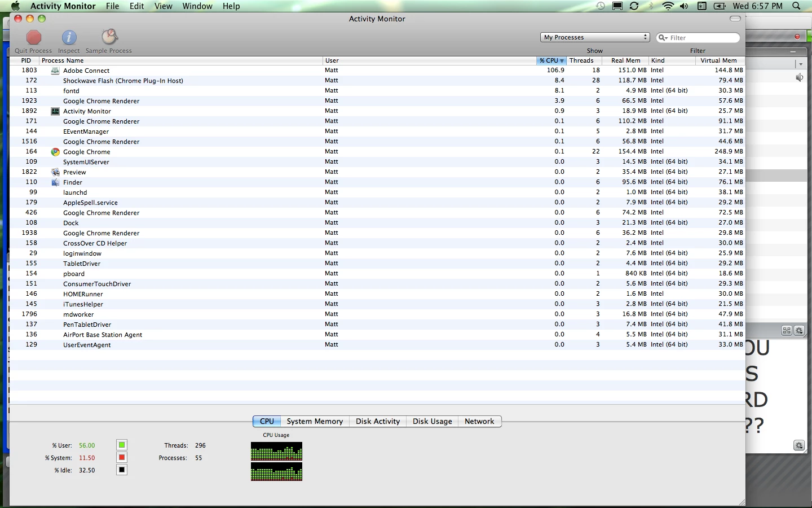Switch to the Disk Activity tab
Screen dimensions: 812x508
pyautogui.click(x=378, y=421)
